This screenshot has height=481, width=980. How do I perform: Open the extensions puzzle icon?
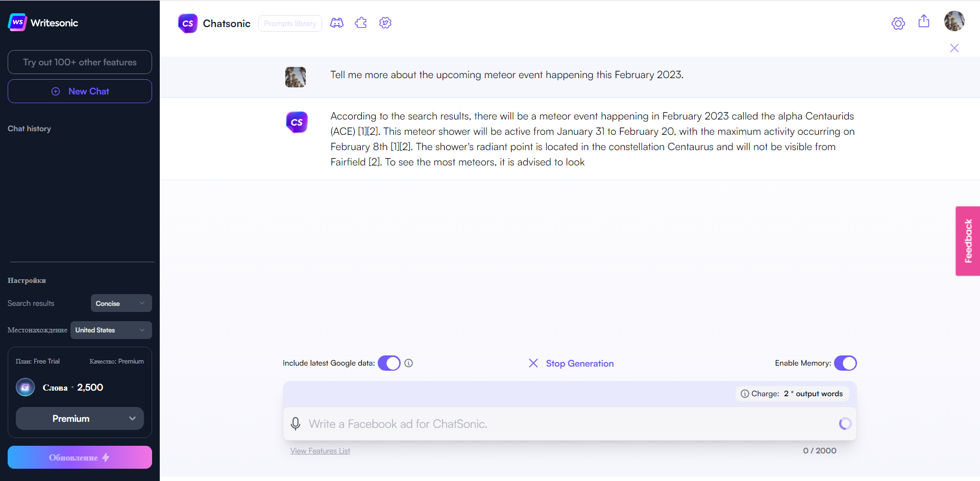pyautogui.click(x=361, y=23)
